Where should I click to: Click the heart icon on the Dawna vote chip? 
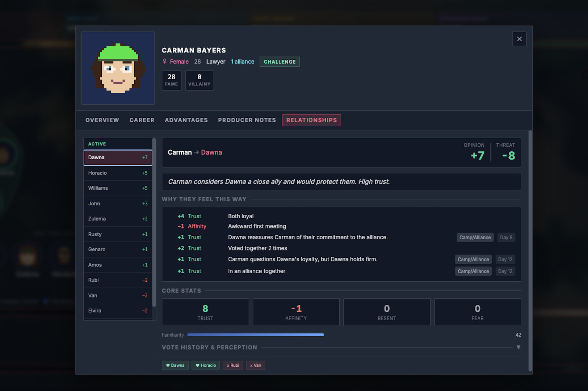(168, 365)
